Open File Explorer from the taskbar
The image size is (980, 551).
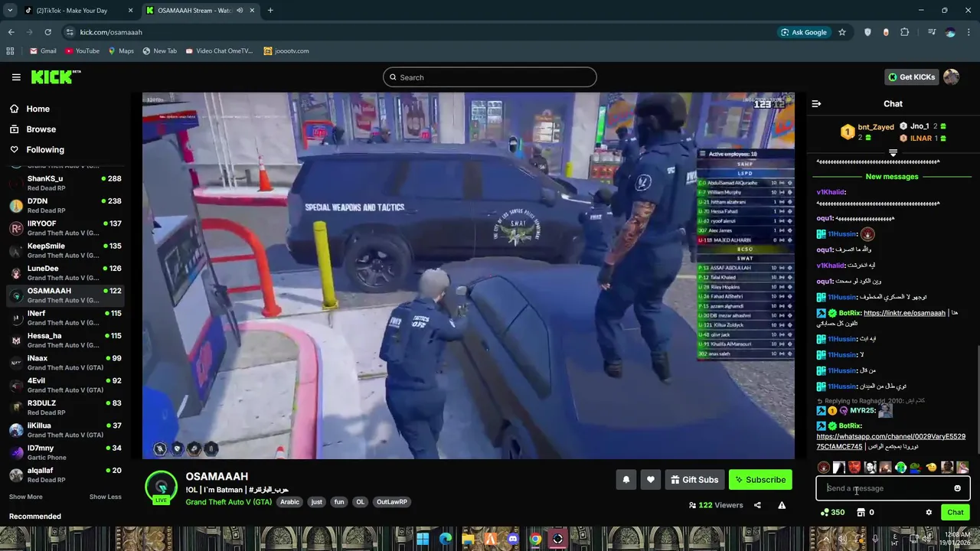click(x=468, y=539)
